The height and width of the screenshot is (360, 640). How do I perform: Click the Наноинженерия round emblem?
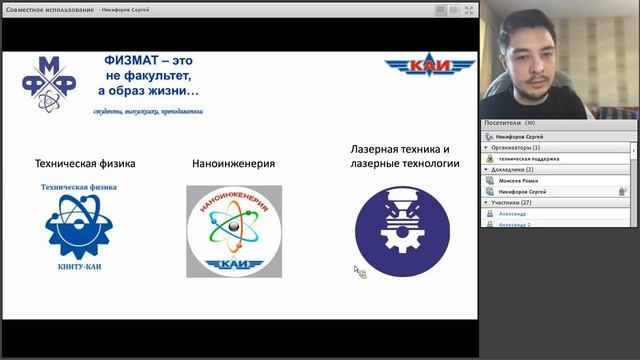pos(234,231)
